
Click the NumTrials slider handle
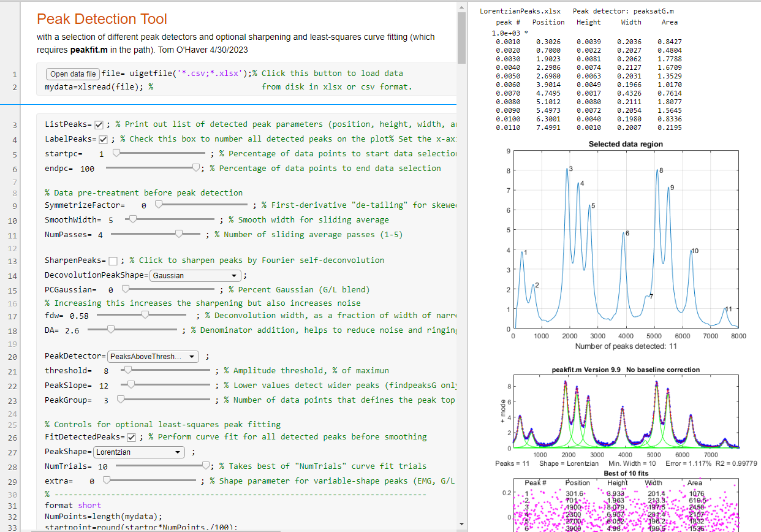(x=206, y=466)
